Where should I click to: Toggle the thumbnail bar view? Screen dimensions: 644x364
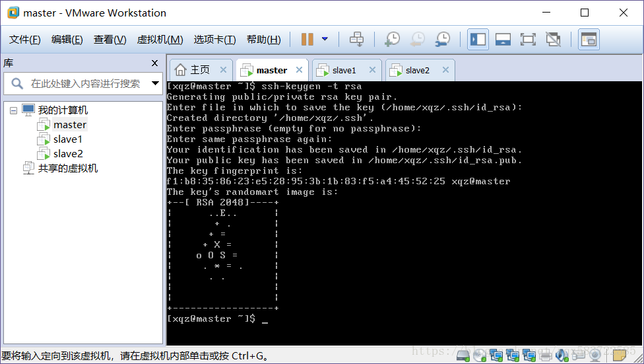coord(503,40)
